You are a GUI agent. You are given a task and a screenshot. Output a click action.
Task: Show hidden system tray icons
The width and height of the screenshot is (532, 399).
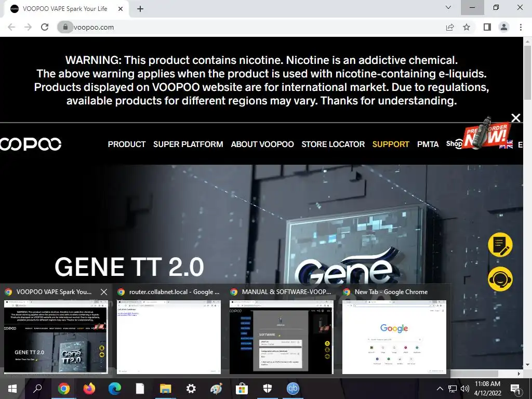coord(440,389)
